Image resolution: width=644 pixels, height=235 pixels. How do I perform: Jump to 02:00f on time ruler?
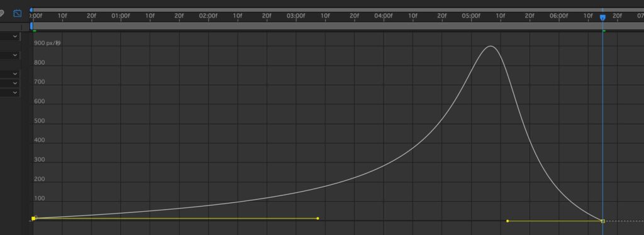click(x=208, y=16)
